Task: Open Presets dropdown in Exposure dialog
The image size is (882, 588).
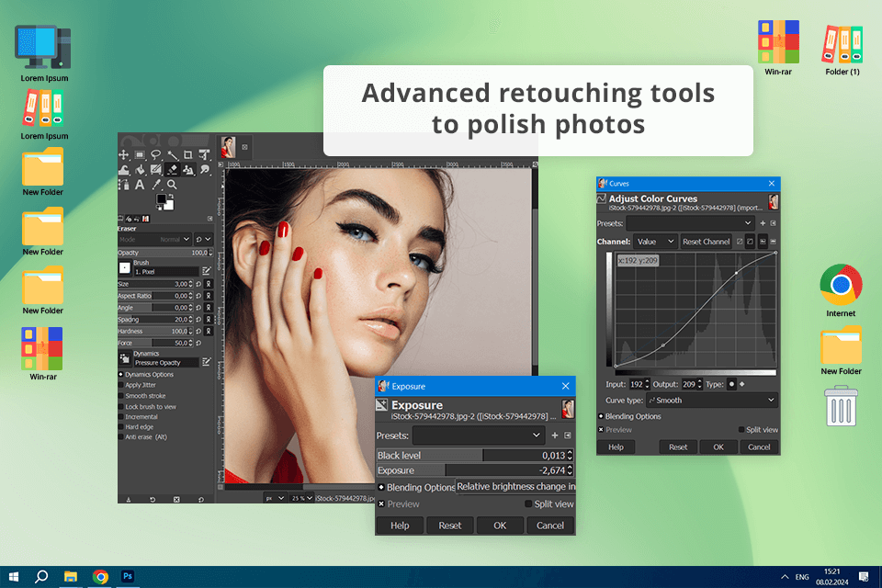Action: tap(479, 435)
